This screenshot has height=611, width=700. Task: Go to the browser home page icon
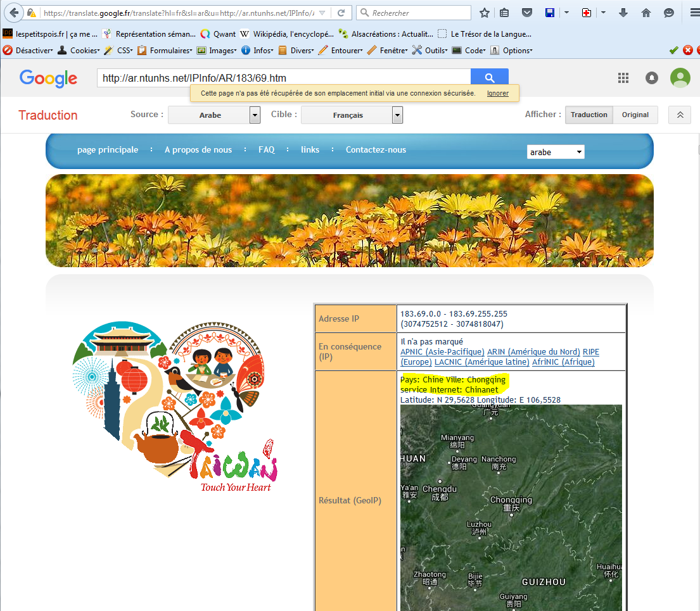coord(646,13)
